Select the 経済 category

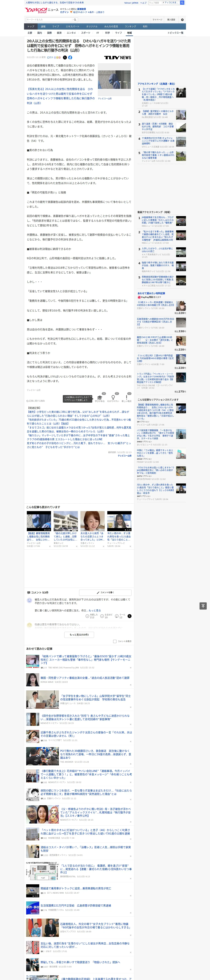coord(59,33)
